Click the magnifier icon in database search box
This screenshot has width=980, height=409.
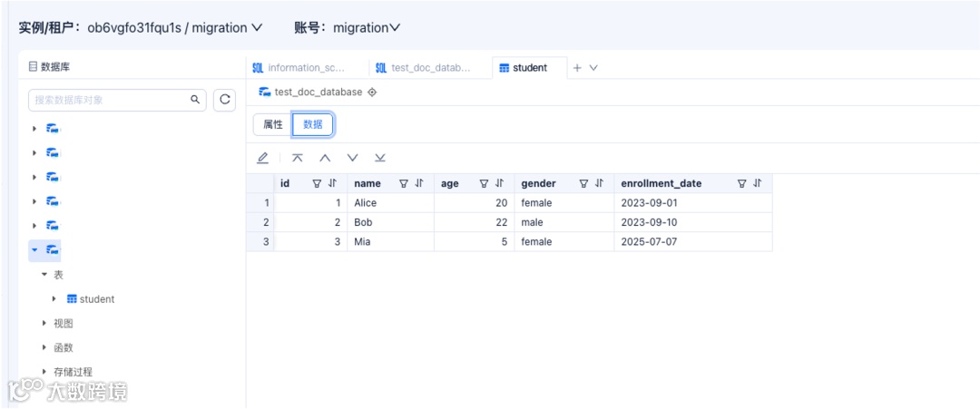tap(194, 100)
